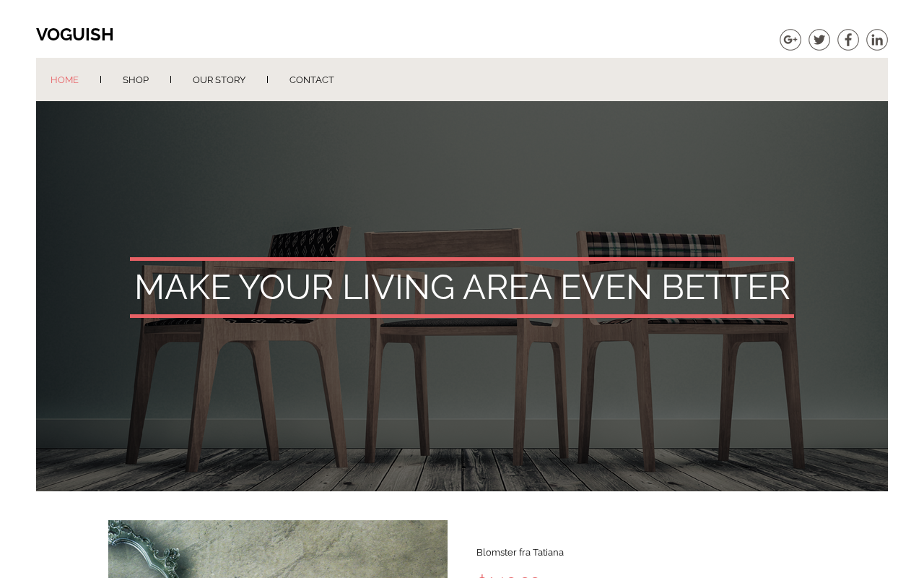Open the CONTACT page link
Image resolution: width=924 pixels, height=578 pixels.
click(312, 79)
